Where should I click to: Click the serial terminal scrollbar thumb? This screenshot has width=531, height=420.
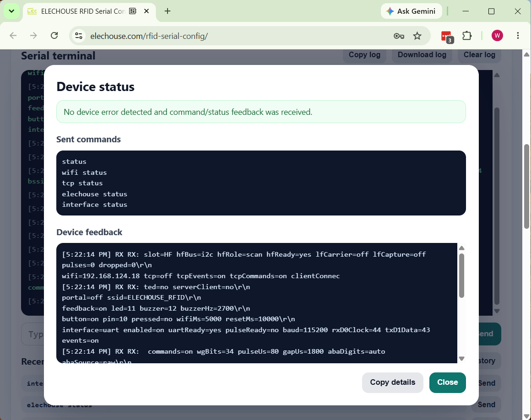(497, 206)
